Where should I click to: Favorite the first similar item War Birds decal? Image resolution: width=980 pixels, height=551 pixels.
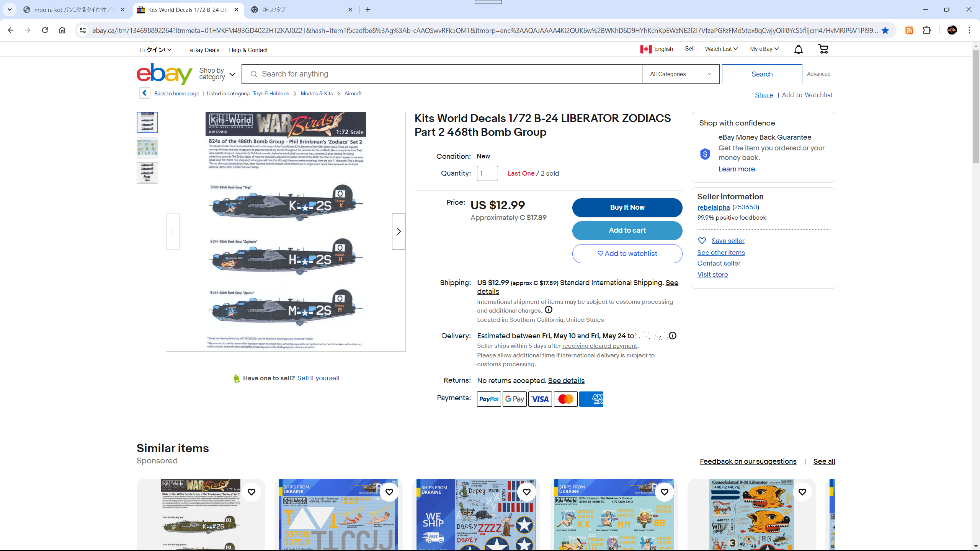point(252,492)
